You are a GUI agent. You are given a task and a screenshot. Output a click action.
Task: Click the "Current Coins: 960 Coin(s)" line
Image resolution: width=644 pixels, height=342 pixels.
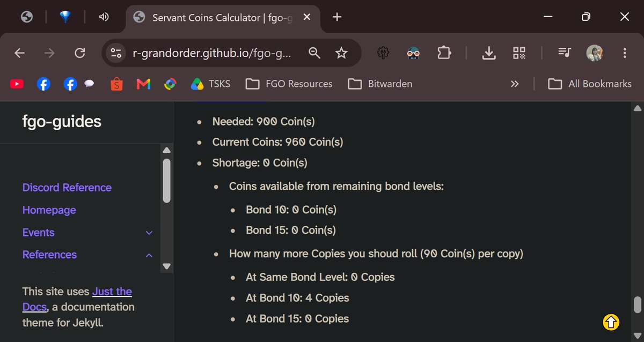[x=277, y=142]
